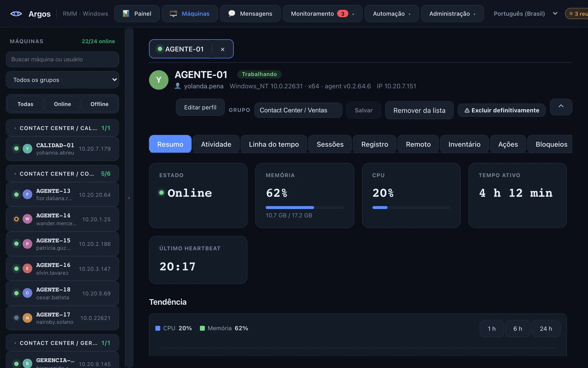The image size is (588, 368).
Task: Collapse the Contact Center / CO… group
Action: tap(62, 174)
